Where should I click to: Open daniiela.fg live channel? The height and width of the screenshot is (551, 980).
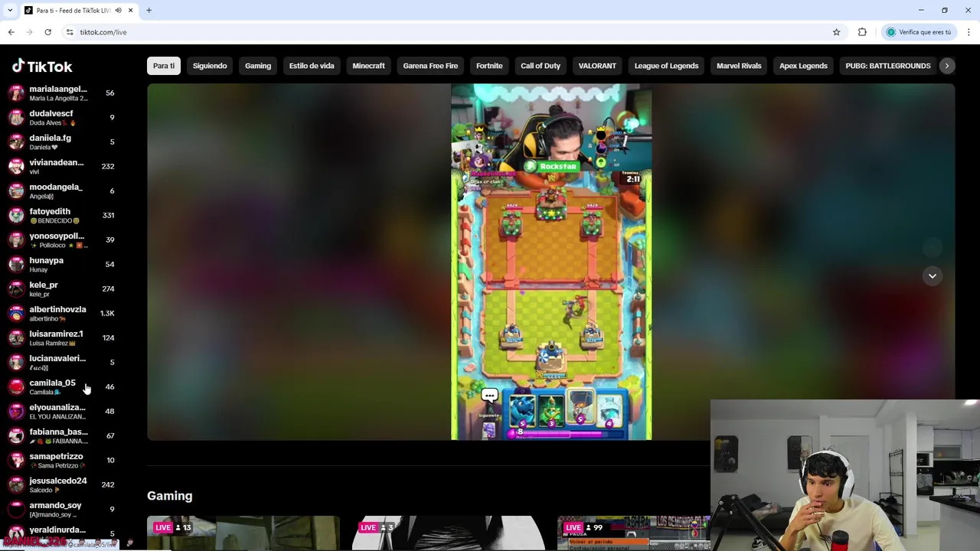click(x=61, y=142)
